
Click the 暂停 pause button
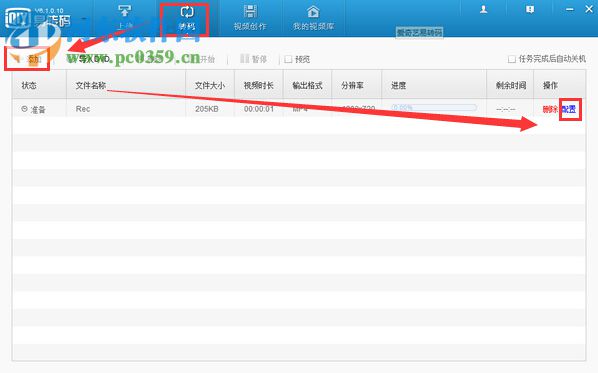coord(254,59)
